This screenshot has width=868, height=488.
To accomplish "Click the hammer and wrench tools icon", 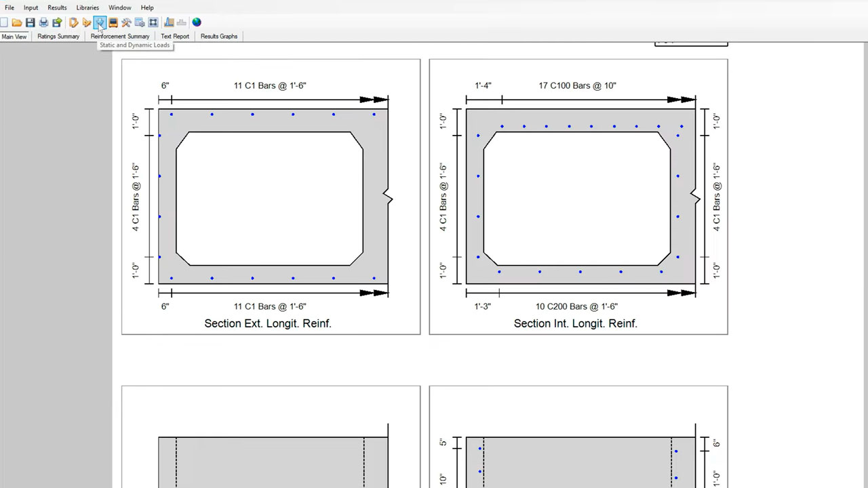I will 126,22.
